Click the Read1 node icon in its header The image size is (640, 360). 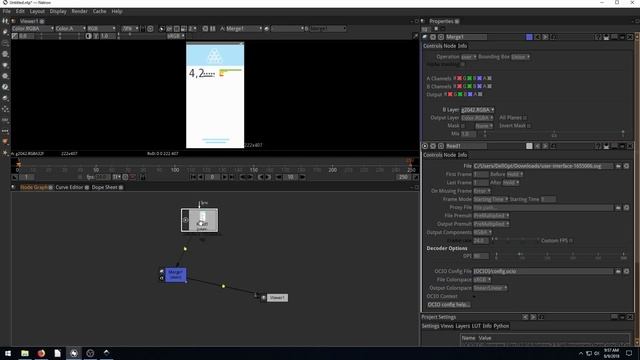pos(425,146)
